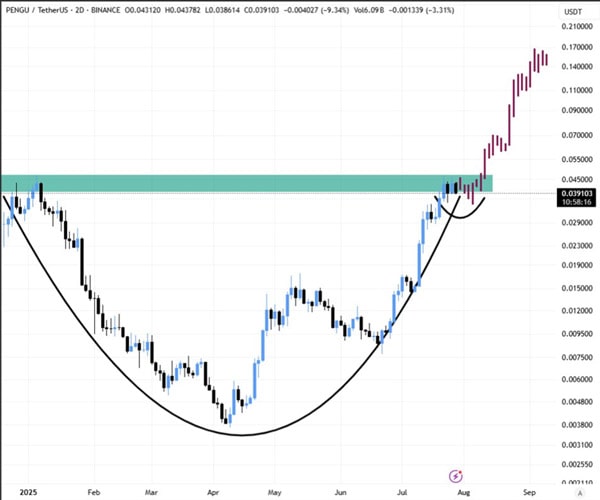Image resolution: width=600 pixels, height=500 pixels.
Task: Click the 0.090000 price axis label
Action: coord(577,110)
